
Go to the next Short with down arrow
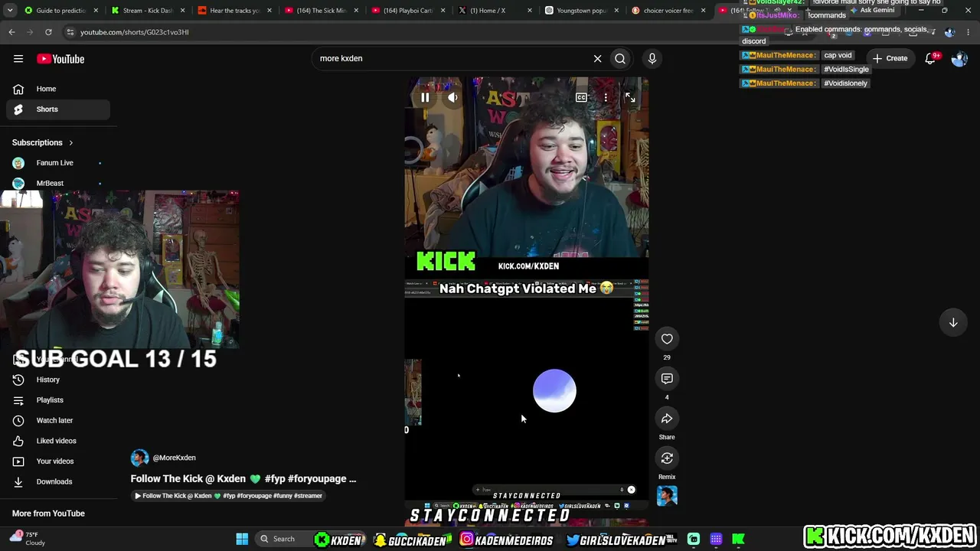coord(953,322)
